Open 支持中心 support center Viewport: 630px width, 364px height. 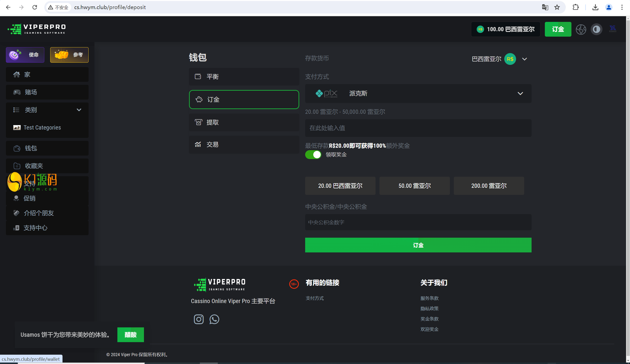pyautogui.click(x=47, y=228)
